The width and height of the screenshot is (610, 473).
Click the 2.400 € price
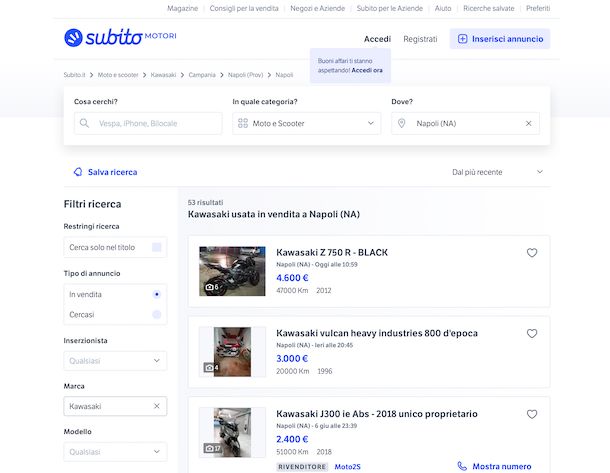pyautogui.click(x=292, y=439)
